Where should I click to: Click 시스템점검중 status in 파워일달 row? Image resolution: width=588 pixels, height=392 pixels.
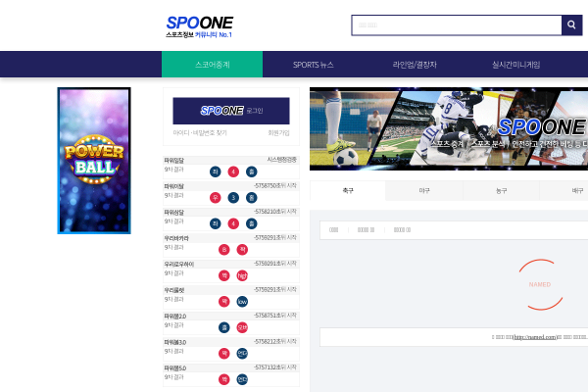[x=282, y=160]
